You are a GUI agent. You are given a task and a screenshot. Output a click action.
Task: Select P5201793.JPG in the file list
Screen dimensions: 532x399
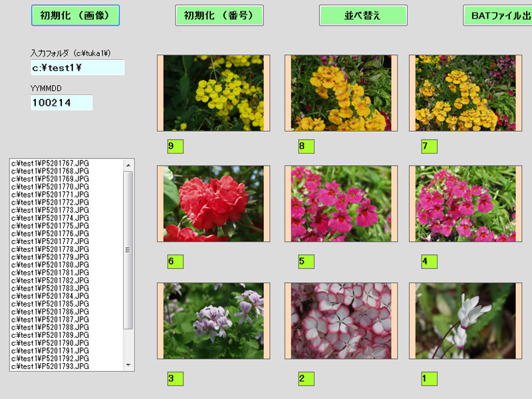coord(51,366)
